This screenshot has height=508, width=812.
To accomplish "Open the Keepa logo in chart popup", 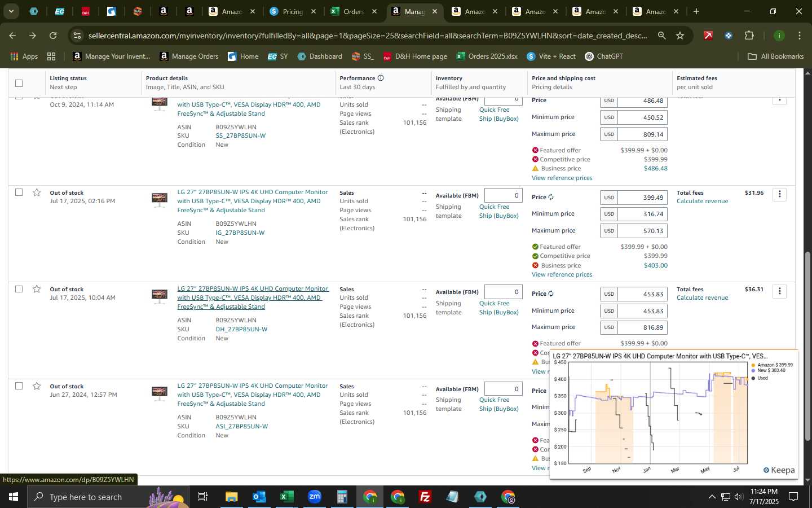I will pyautogui.click(x=779, y=470).
